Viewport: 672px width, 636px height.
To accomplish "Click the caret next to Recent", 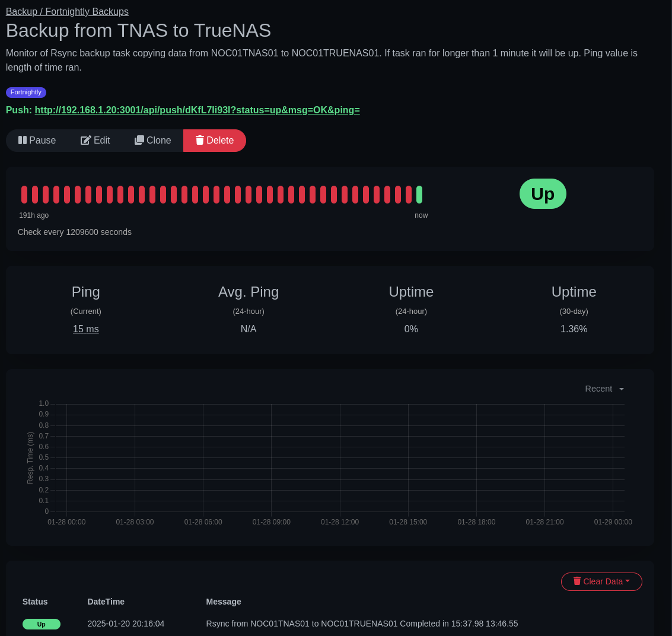I will coord(621,389).
